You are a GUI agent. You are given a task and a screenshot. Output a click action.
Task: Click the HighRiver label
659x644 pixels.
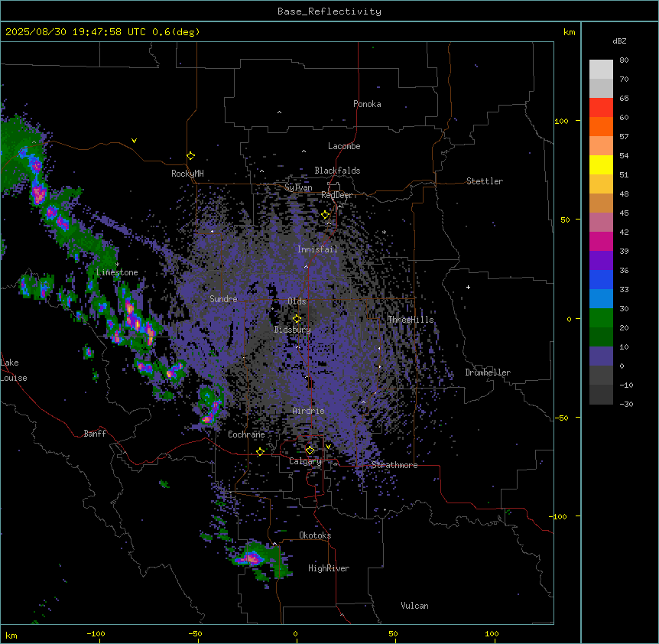(329, 568)
